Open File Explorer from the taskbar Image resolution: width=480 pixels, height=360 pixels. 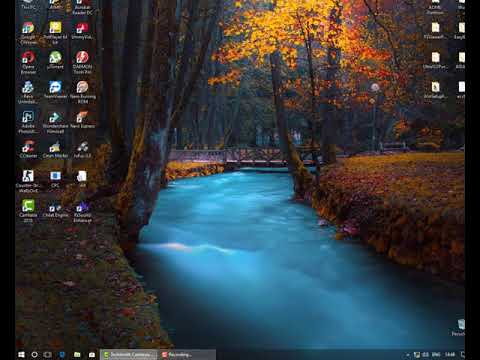[77, 355]
